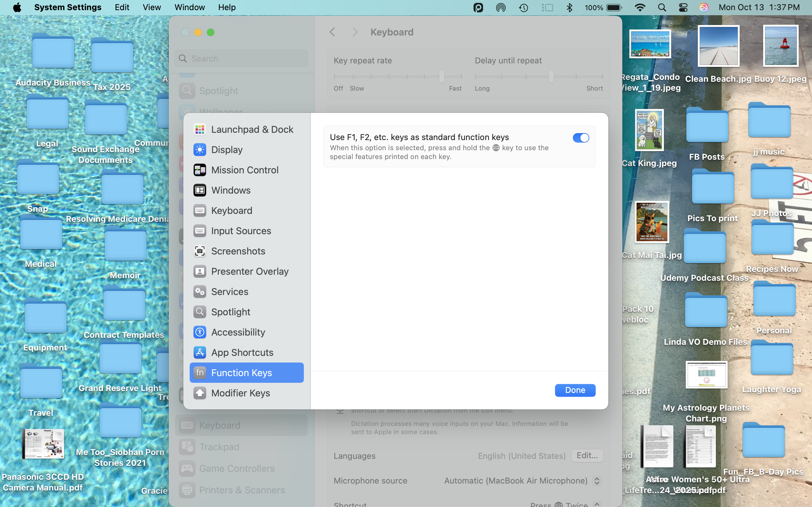
Task: Choose Accessibility shortcuts category
Action: coord(238,332)
